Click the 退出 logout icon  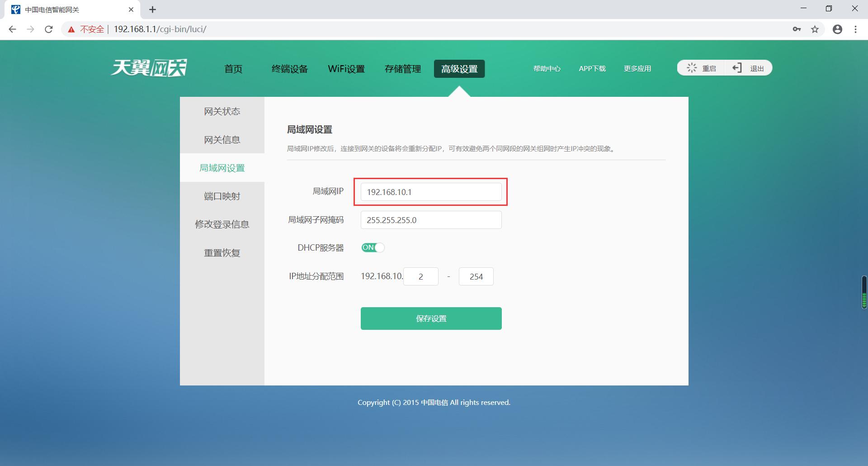(737, 68)
